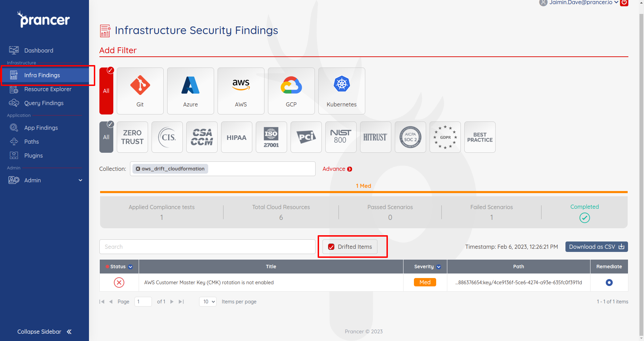644x341 pixels.
Task: Filter by GDPR compliance
Action: 445,137
